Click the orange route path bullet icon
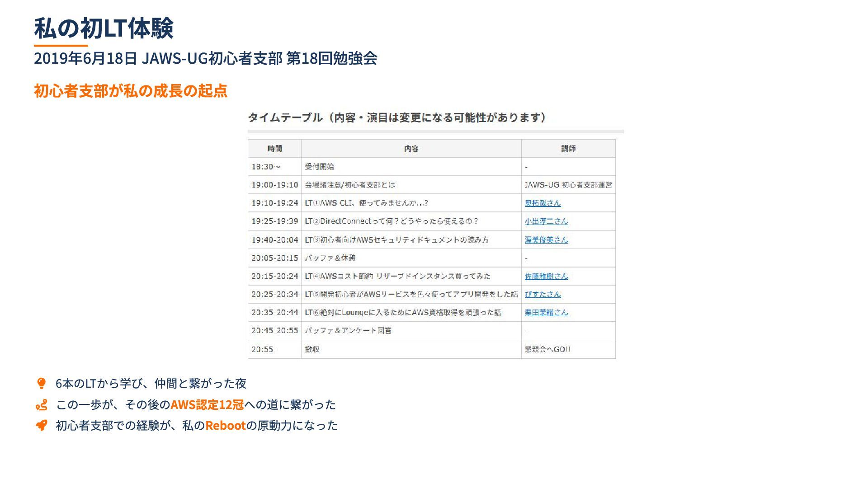 coord(41,405)
